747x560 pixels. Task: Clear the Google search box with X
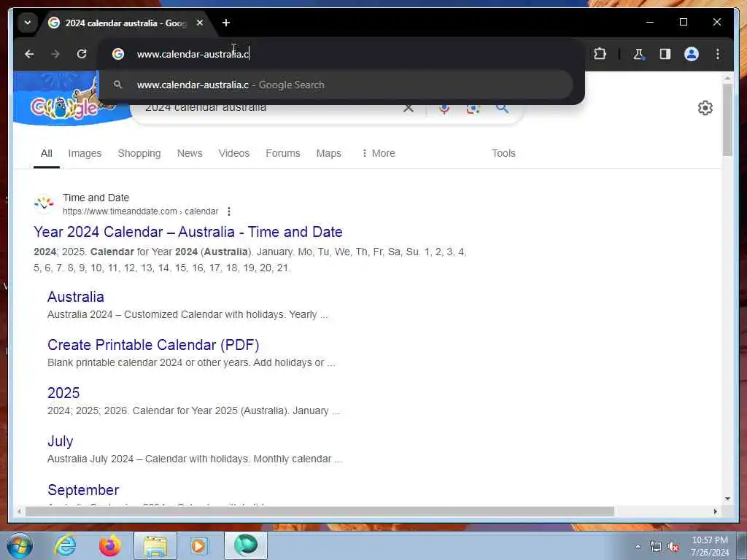tap(409, 108)
